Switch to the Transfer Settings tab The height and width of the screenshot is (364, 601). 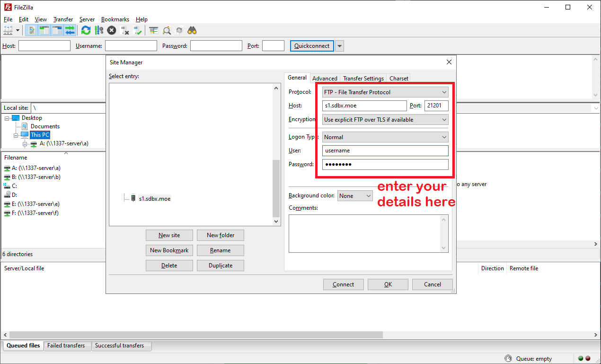click(363, 79)
